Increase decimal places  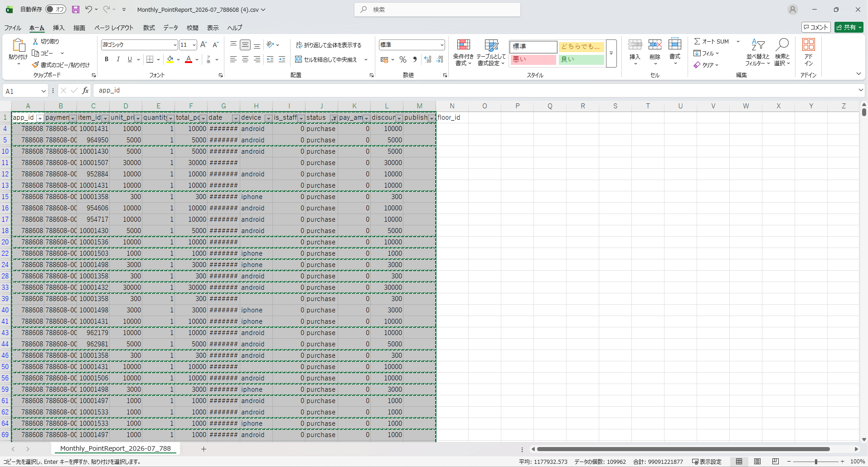tap(427, 59)
